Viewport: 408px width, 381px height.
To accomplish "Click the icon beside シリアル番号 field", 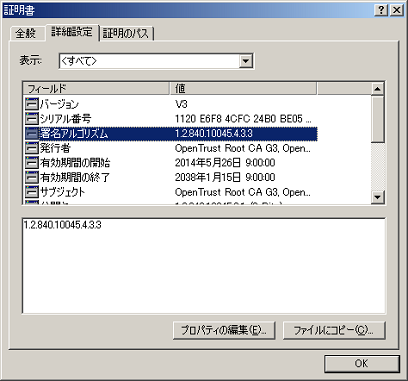I will pos(32,119).
